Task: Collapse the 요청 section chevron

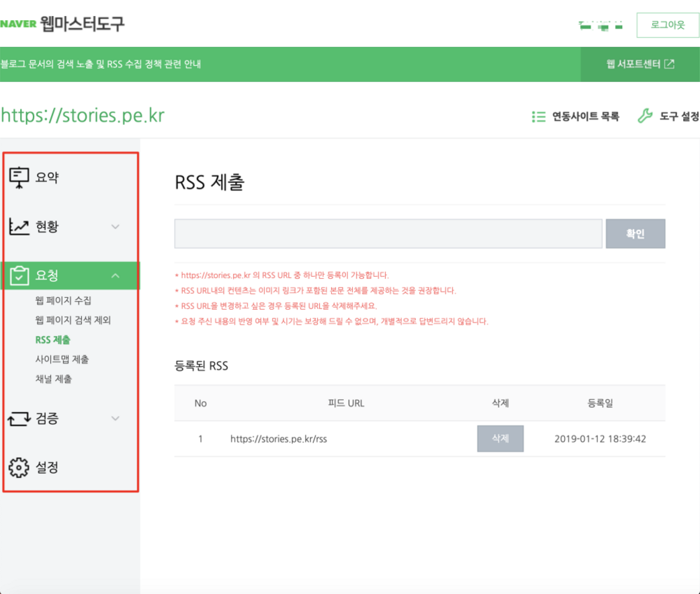Action: [x=116, y=275]
